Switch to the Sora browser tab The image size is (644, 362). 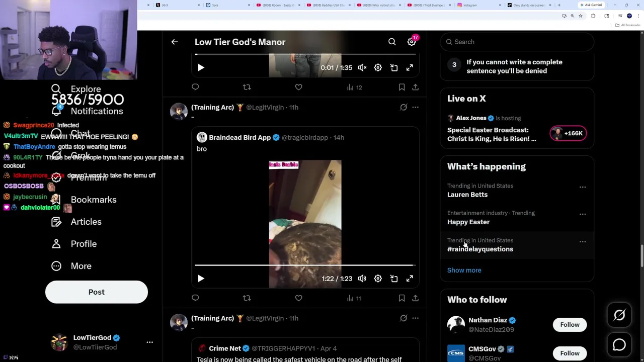coord(226,5)
